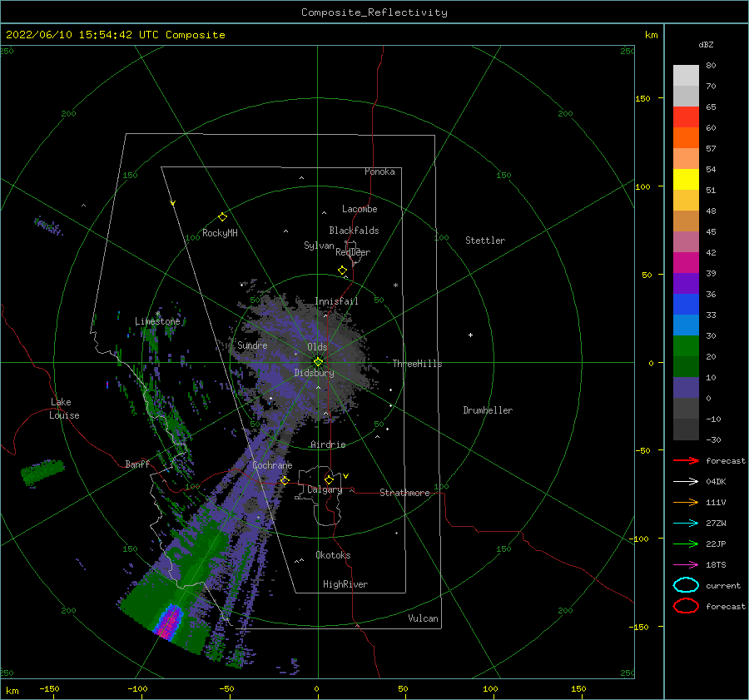Click the -10 dBZ dark gray swatch

tap(686, 429)
